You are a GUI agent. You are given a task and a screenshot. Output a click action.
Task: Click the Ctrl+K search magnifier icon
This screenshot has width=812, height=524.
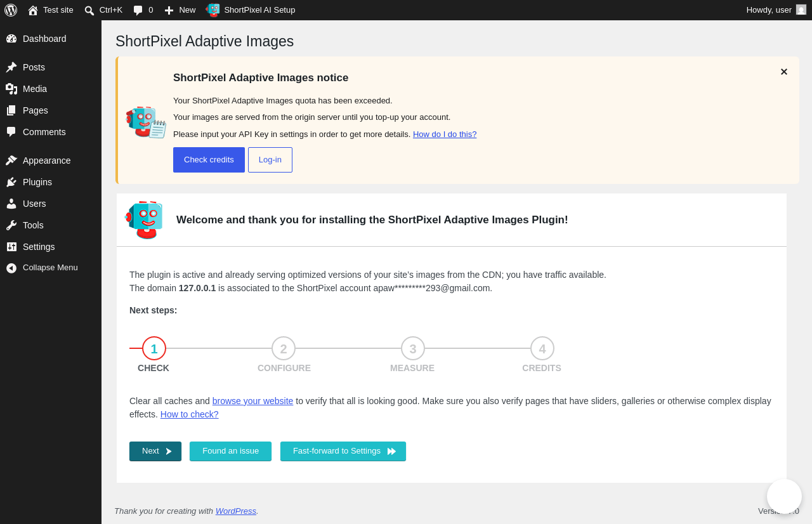pyautogui.click(x=89, y=10)
